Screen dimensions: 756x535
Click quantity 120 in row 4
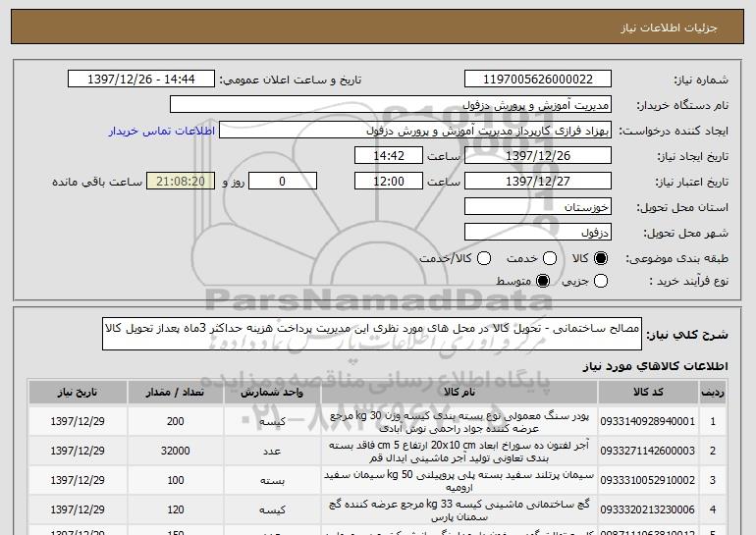coord(176,509)
